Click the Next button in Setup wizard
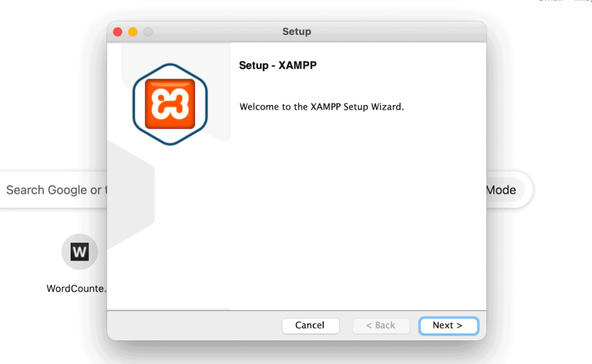This screenshot has height=364, width=592. tap(449, 325)
